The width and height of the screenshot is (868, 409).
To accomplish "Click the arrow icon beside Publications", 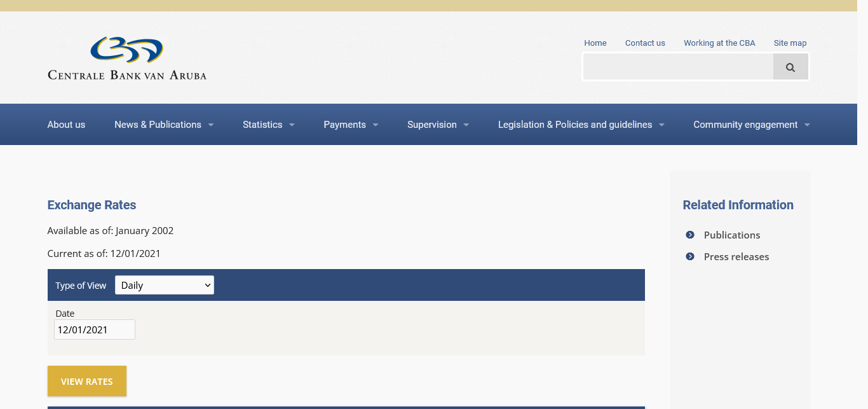I will (x=690, y=235).
